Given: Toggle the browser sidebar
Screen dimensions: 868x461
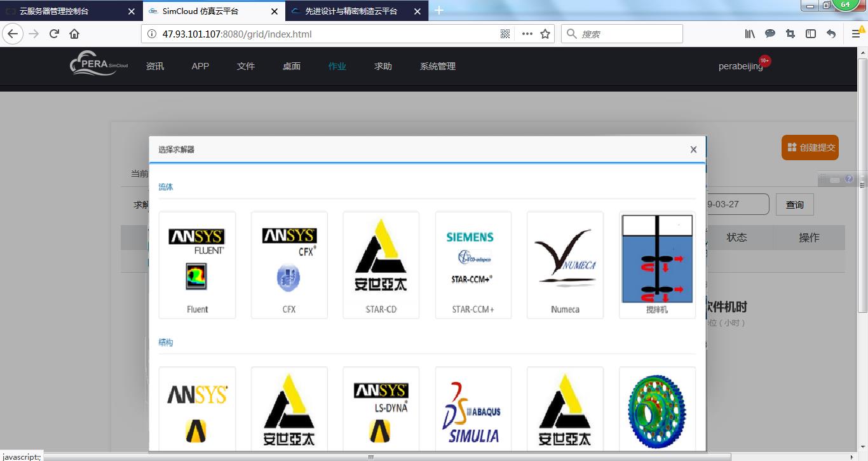Looking at the screenshot, I should pyautogui.click(x=811, y=34).
